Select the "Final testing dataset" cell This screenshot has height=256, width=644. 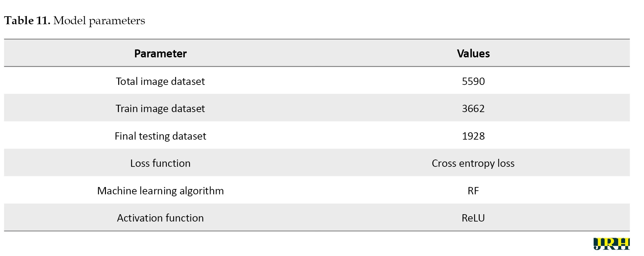pos(160,136)
